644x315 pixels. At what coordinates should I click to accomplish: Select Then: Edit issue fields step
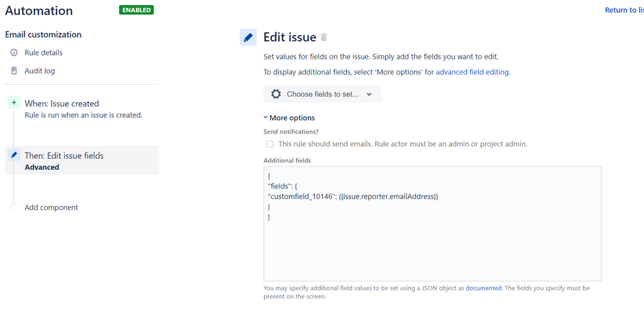82,160
